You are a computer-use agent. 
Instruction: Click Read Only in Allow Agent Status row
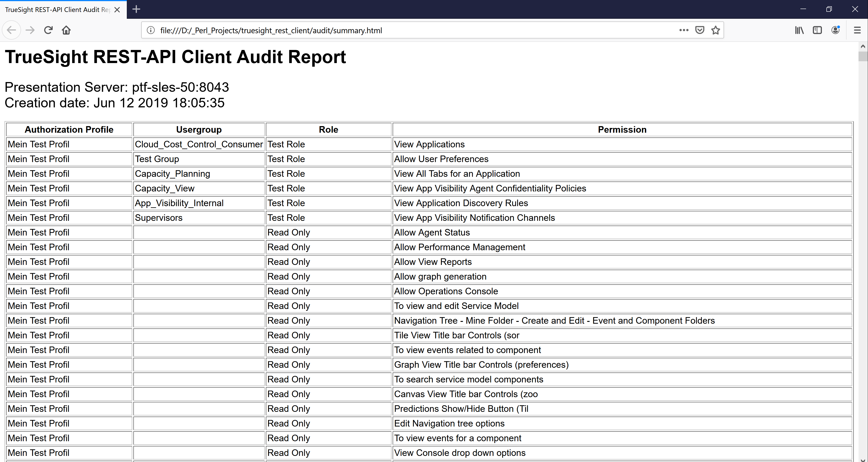click(x=328, y=233)
